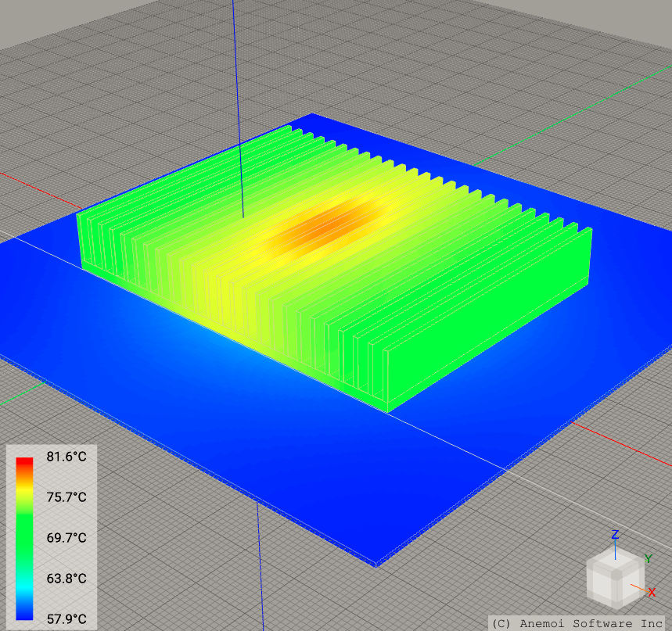Click the 81.6°C maximum legend label
672x631 pixels.
coord(66,457)
